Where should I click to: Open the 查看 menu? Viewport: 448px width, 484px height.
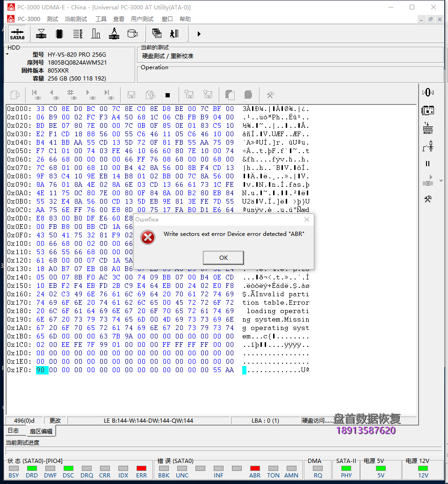[x=119, y=19]
